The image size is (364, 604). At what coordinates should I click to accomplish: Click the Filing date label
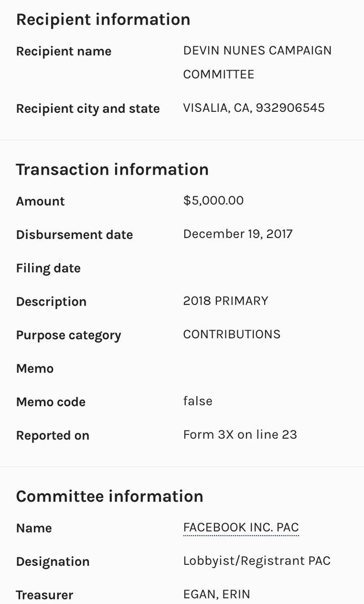(48, 268)
